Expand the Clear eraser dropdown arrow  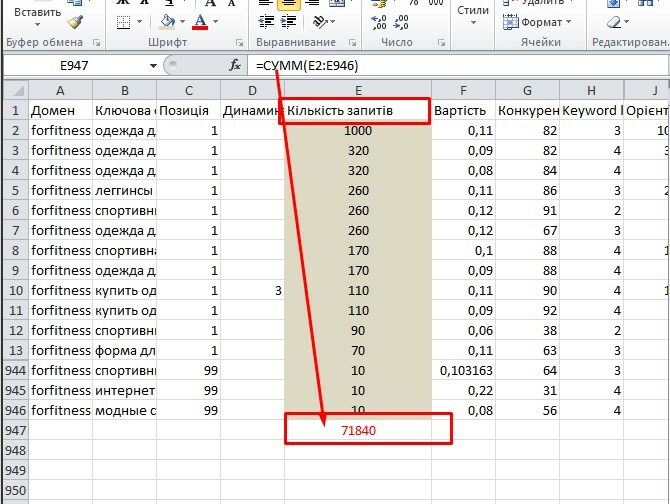click(x=627, y=21)
